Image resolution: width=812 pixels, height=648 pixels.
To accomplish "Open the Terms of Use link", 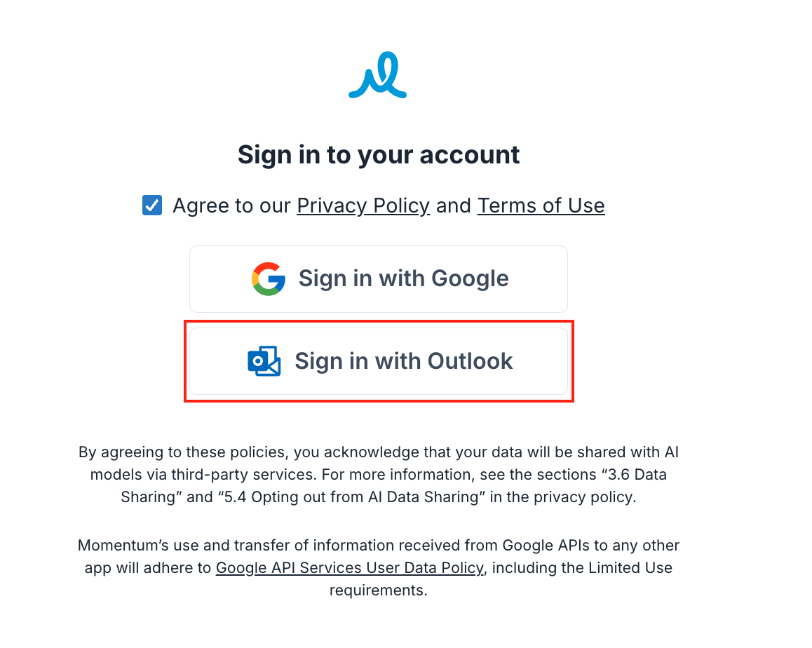I will click(x=541, y=205).
